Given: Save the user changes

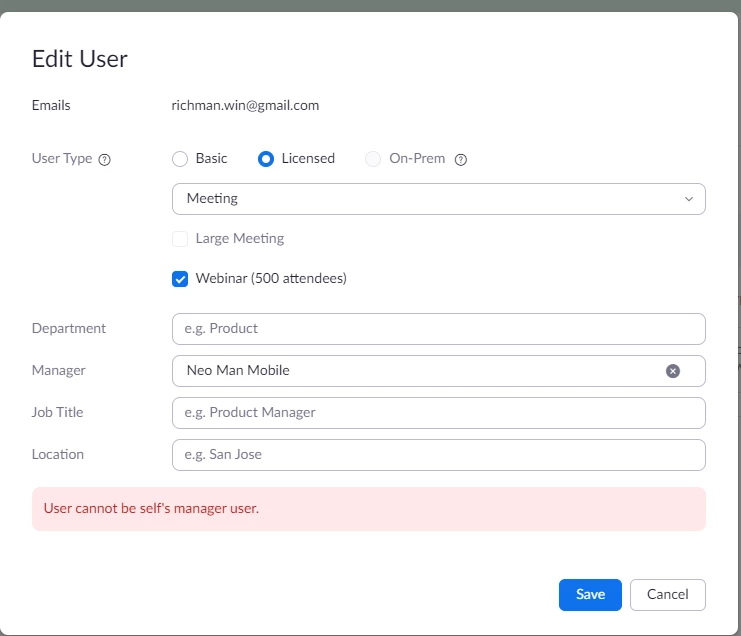Looking at the screenshot, I should (590, 594).
